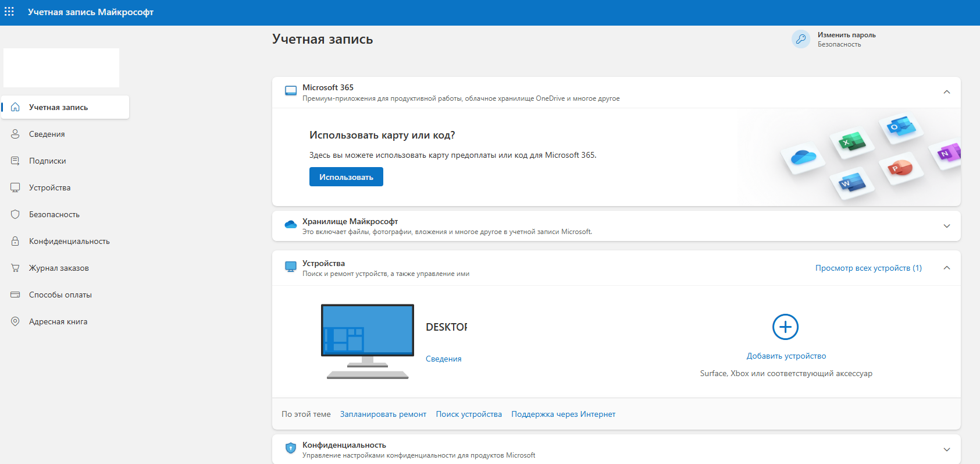This screenshot has height=464, width=980.
Task: Click the profile picture placeholder in sidebar
Action: tap(61, 68)
